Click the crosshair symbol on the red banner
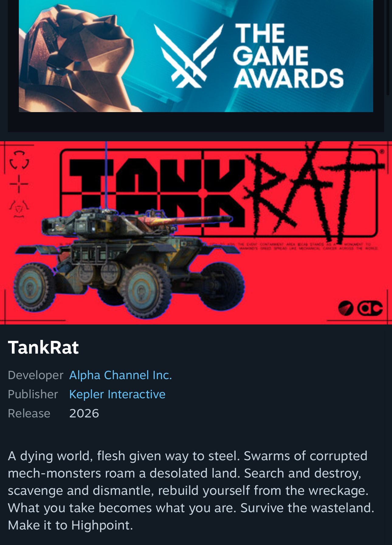This screenshot has width=392, height=545. click(19, 184)
